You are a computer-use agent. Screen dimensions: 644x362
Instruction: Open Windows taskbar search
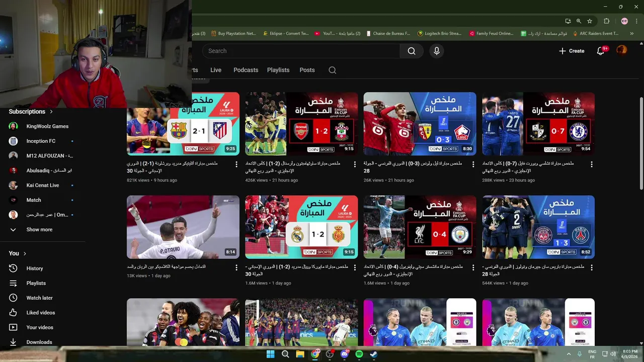coord(285,354)
